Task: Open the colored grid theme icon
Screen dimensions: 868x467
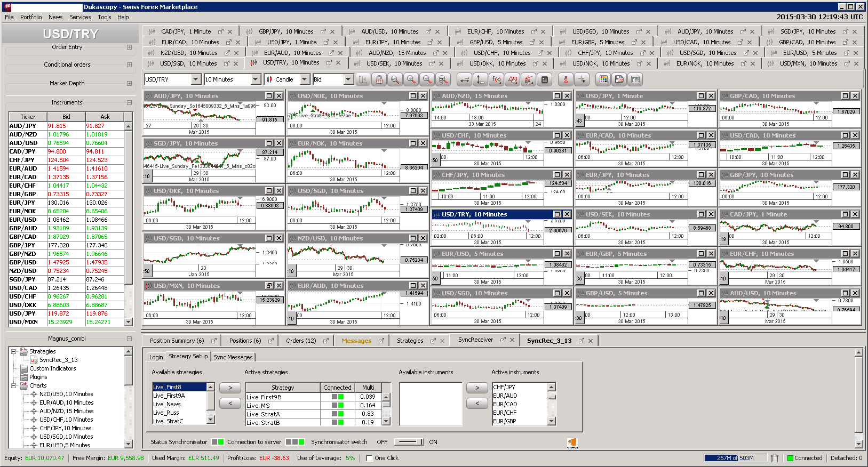Action: pos(603,79)
